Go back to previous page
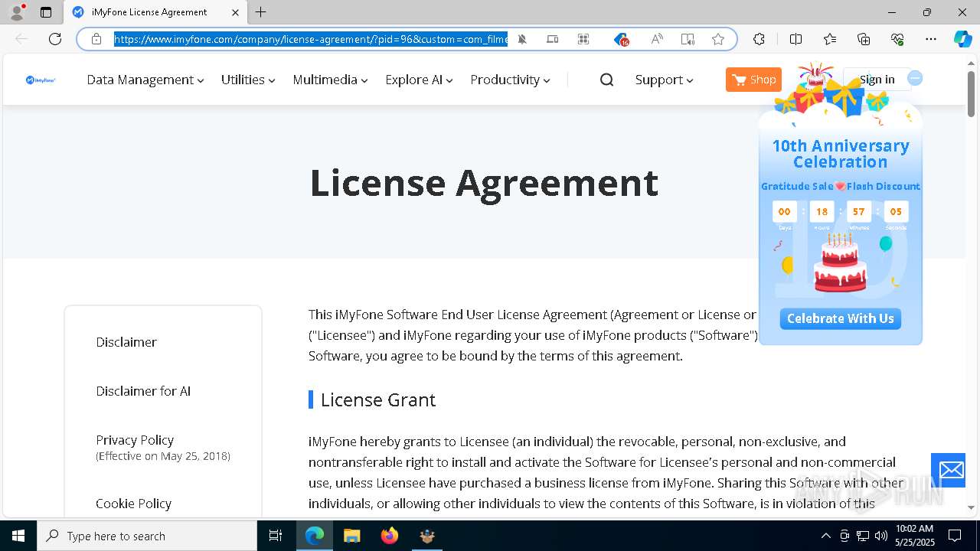 tap(21, 39)
